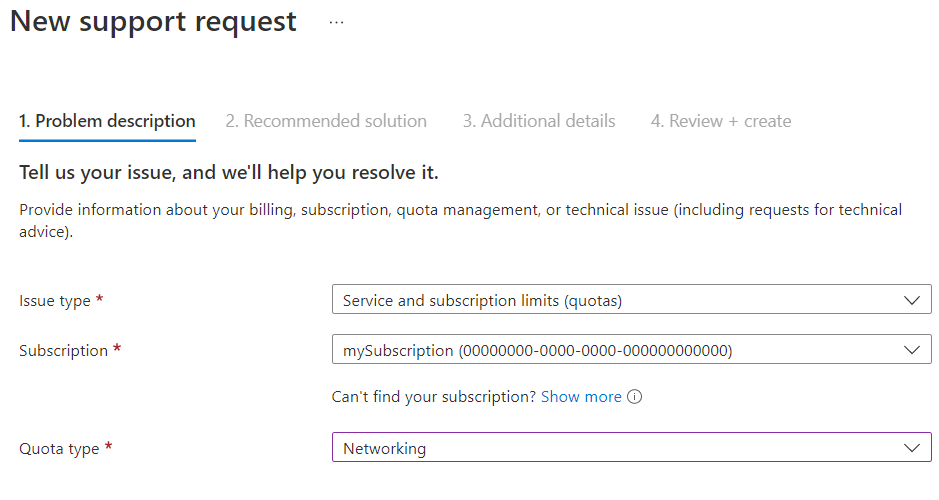Open the Additional details tab
This screenshot has width=939, height=500.
tap(539, 121)
